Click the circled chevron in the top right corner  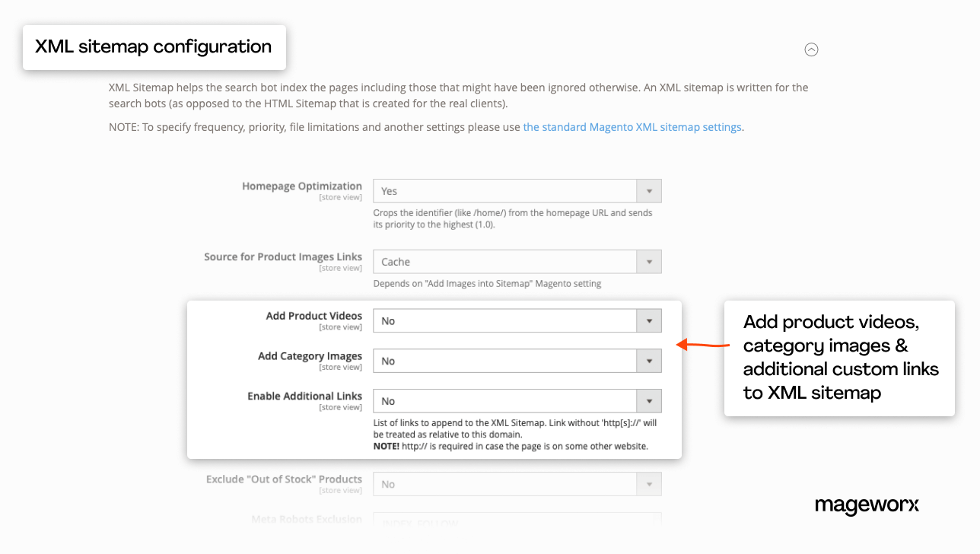point(811,49)
